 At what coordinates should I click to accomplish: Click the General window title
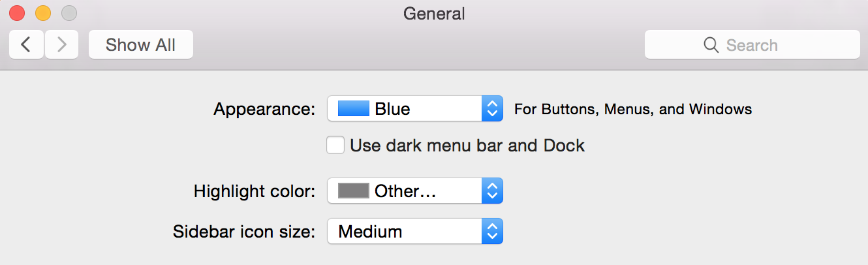click(x=434, y=14)
